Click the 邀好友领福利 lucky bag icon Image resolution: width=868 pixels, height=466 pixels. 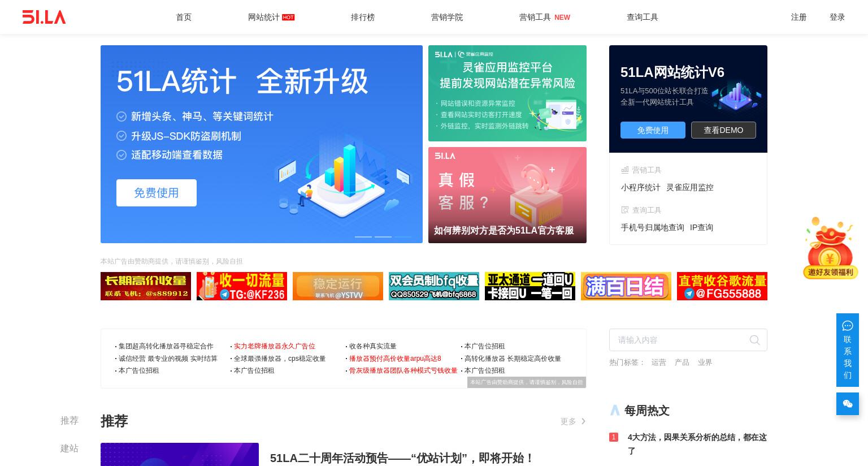pos(830,248)
